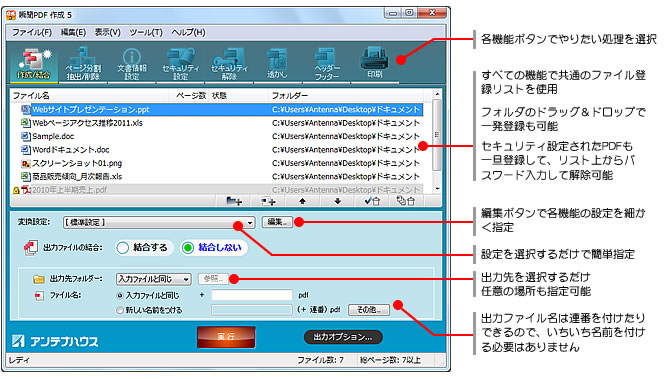The width and height of the screenshot is (670, 379).
Task: Open the ファイル(F) menu
Action: 32,32
